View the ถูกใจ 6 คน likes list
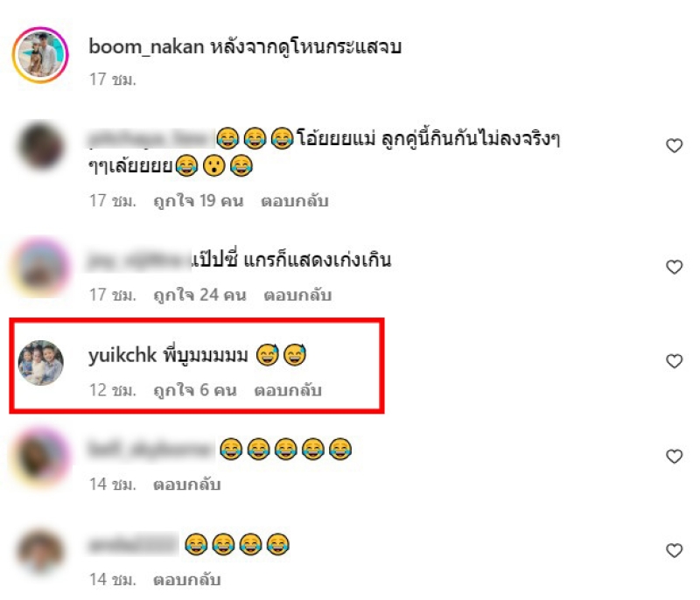The height and width of the screenshot is (600, 700). 195,390
